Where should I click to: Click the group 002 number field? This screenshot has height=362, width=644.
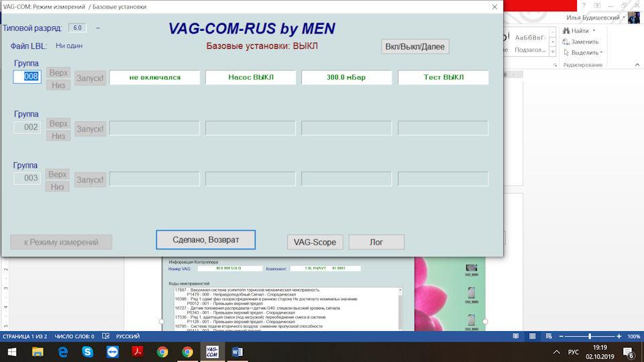tap(27, 127)
